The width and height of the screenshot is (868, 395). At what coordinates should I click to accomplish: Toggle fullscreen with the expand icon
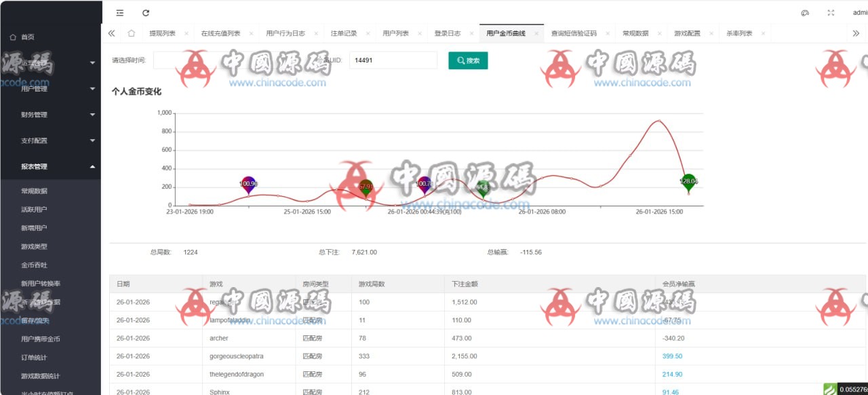830,12
